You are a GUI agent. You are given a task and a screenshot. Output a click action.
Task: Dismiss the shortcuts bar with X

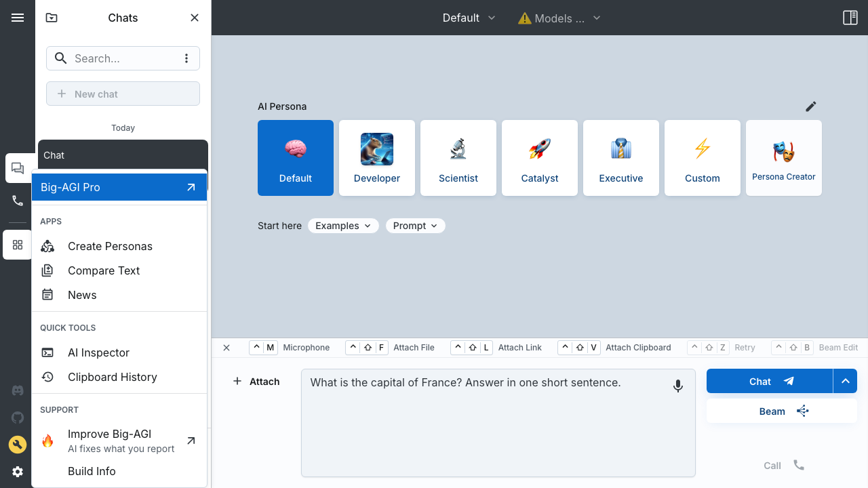(x=226, y=348)
